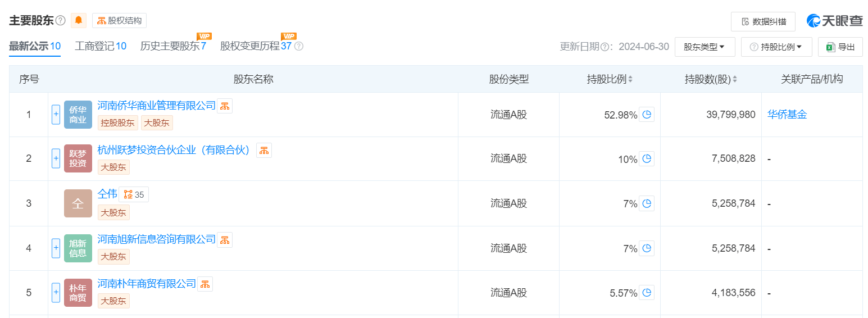Open the 股东类型 dropdown filter
The width and height of the screenshot is (868, 318).
coord(705,47)
